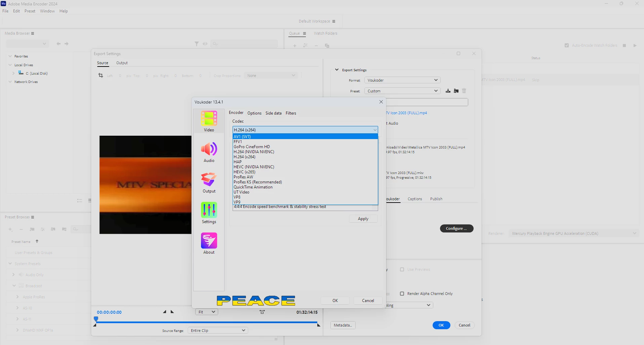644x345 pixels.
Task: Open the Source Range dropdown
Action: [218, 331]
